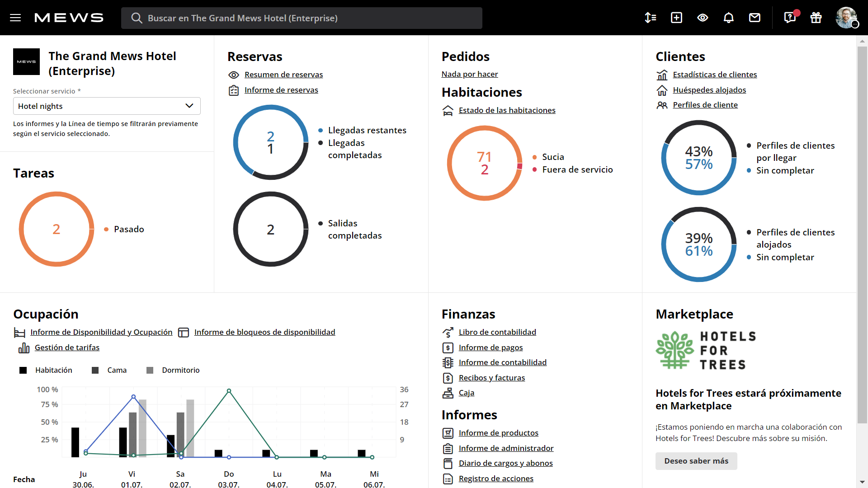Viewport: 868px width, 488px height.
Task: Toggle the Dormitorio legend entry
Action: click(x=180, y=370)
